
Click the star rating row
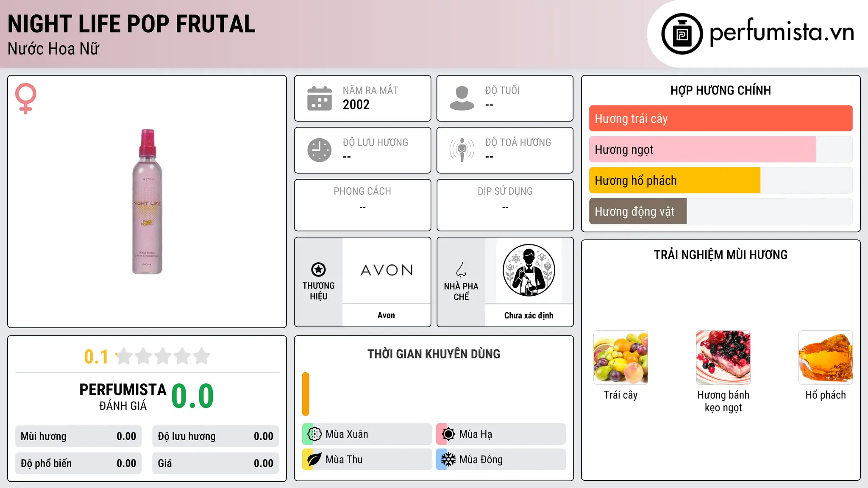point(163,356)
